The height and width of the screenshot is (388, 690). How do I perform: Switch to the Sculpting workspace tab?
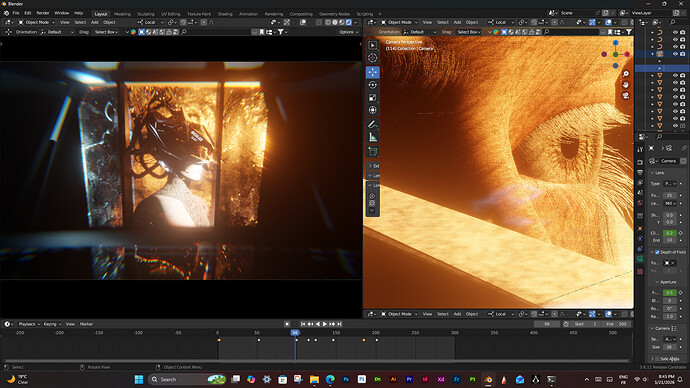146,14
